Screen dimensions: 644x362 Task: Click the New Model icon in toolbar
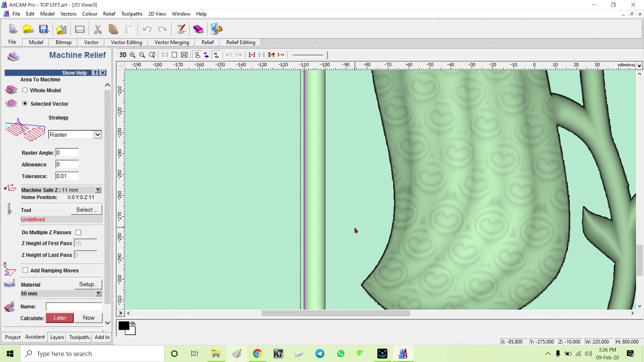(x=13, y=29)
